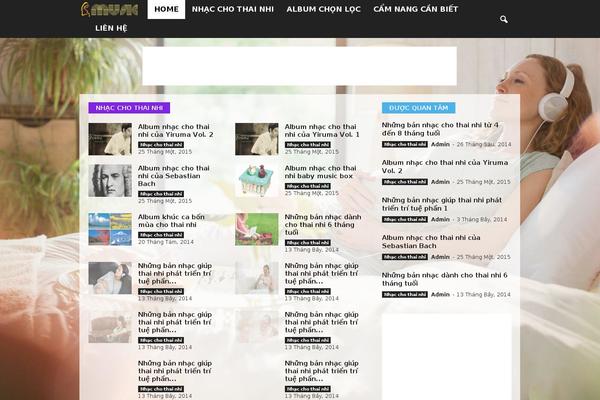Go to the HOME menu item
This screenshot has width=600, height=400.
click(166, 9)
